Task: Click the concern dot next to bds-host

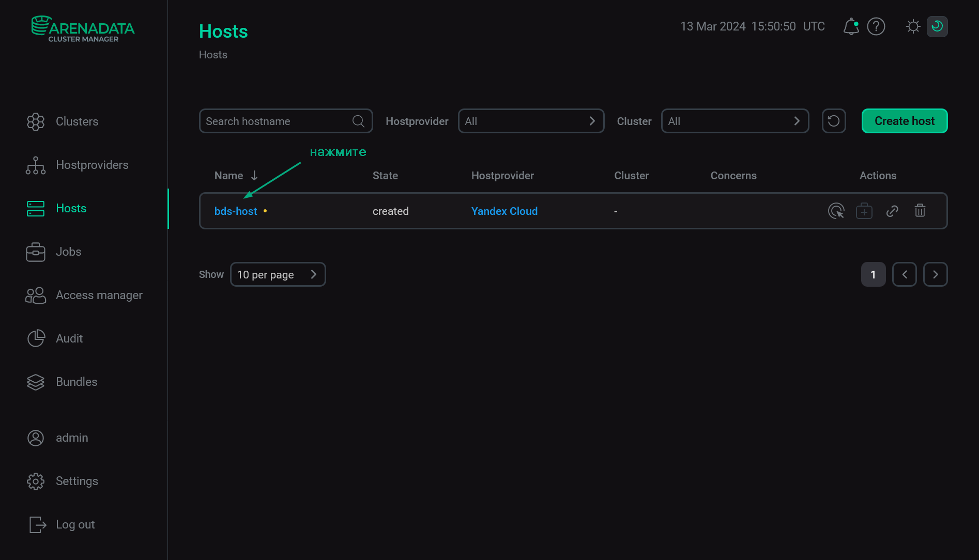Action: click(265, 211)
